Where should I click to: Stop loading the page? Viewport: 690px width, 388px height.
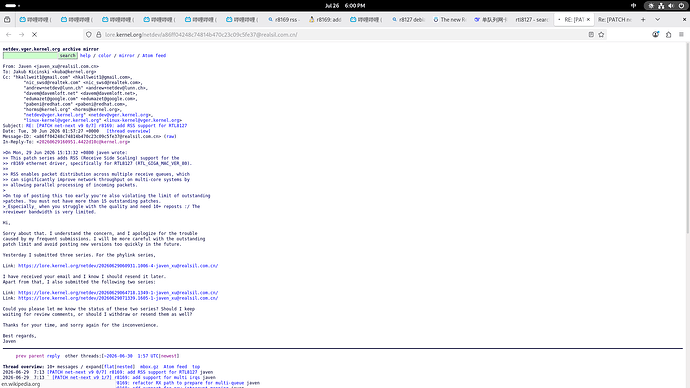(x=34, y=34)
